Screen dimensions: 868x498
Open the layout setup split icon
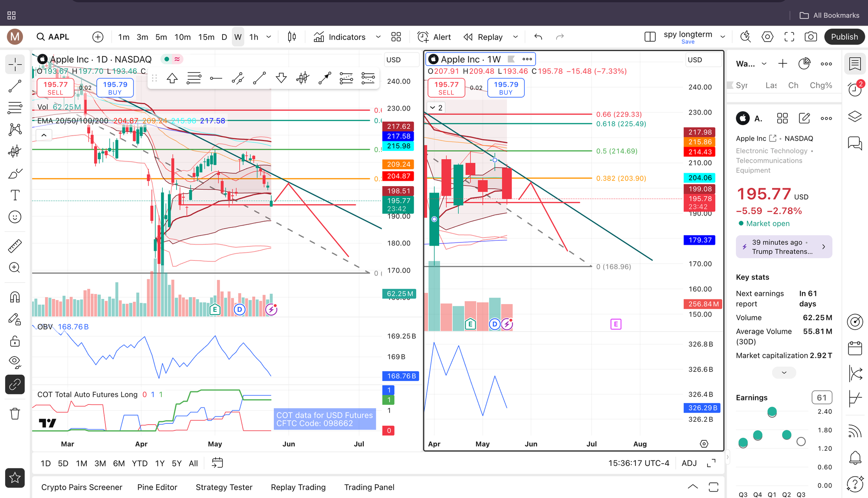tap(650, 37)
